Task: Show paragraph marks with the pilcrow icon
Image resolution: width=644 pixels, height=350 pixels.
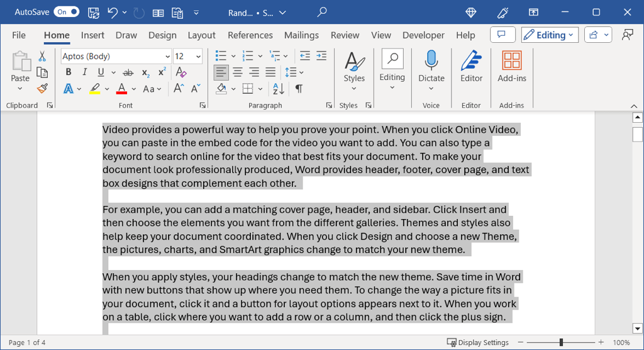Action: (299, 89)
